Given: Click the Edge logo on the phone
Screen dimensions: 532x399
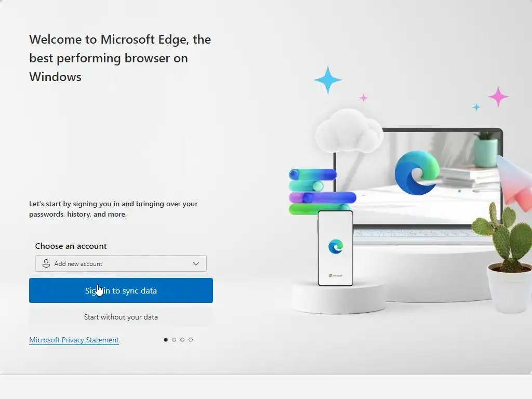Looking at the screenshot, I should pyautogui.click(x=336, y=247).
